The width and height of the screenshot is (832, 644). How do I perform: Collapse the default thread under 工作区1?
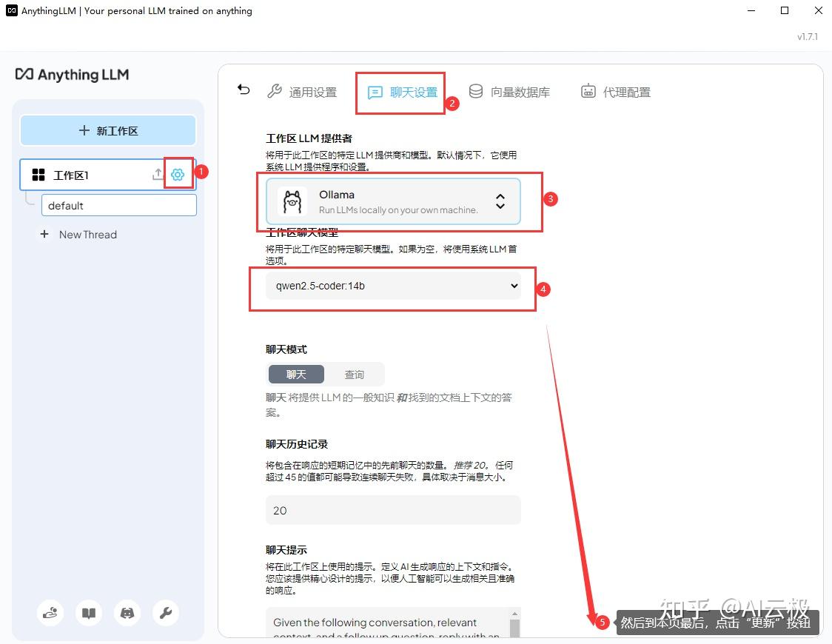[x=118, y=205]
